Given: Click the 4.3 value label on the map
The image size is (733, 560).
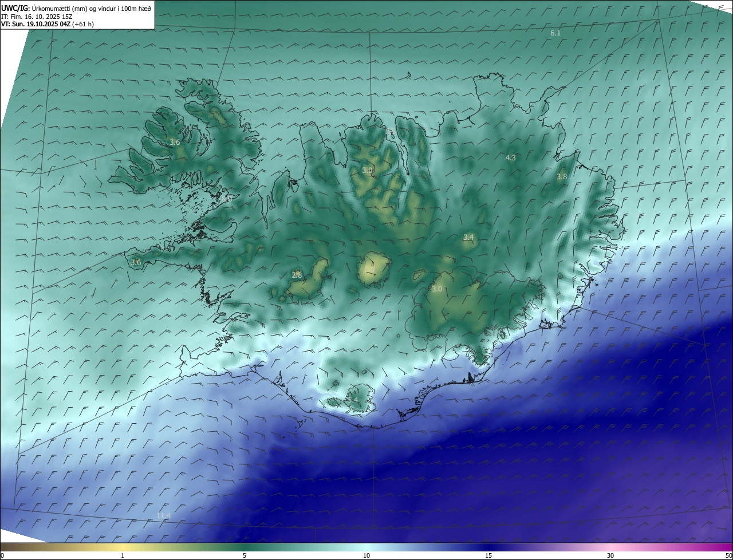Looking at the screenshot, I should 511,157.
